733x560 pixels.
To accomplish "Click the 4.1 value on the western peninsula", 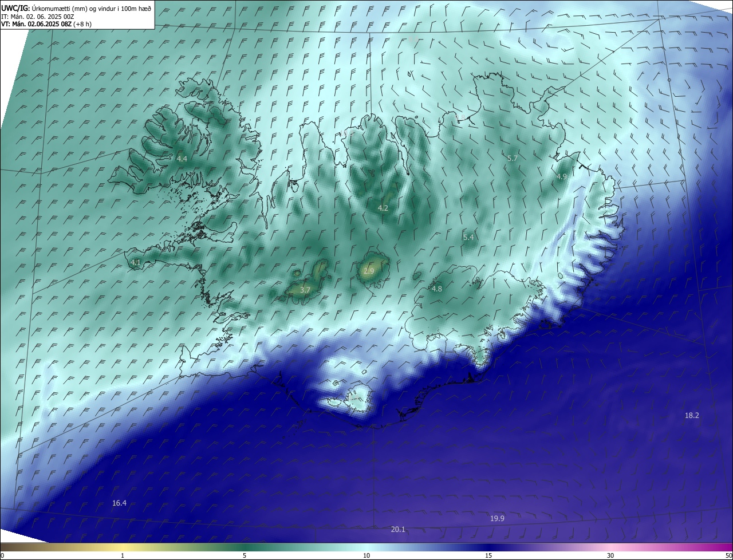I will 136,262.
